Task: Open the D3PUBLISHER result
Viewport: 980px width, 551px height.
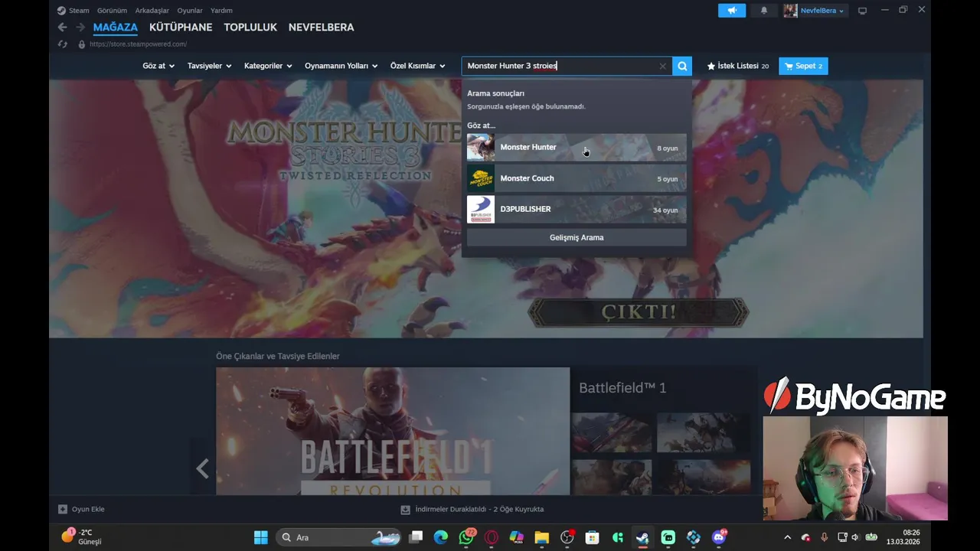Action: click(577, 210)
